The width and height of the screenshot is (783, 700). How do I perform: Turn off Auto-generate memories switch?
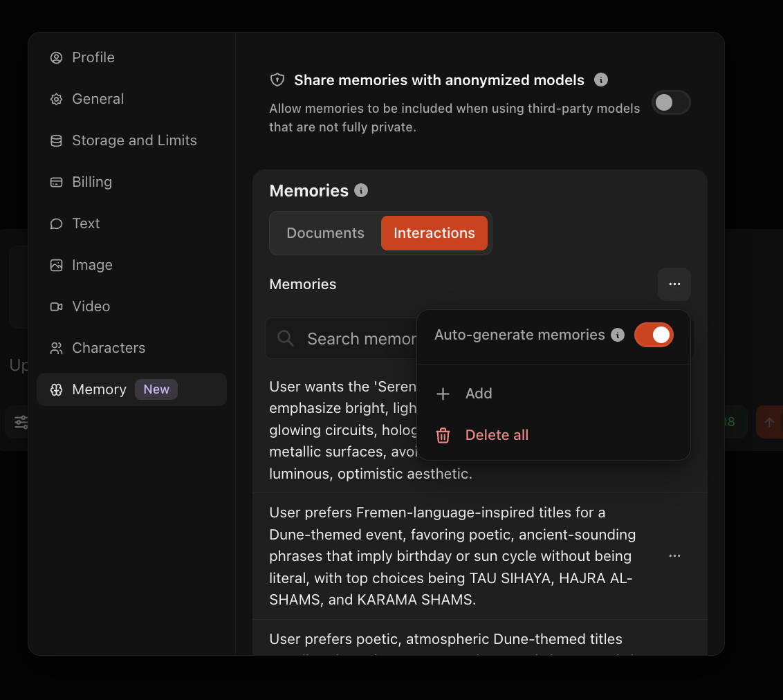653,335
